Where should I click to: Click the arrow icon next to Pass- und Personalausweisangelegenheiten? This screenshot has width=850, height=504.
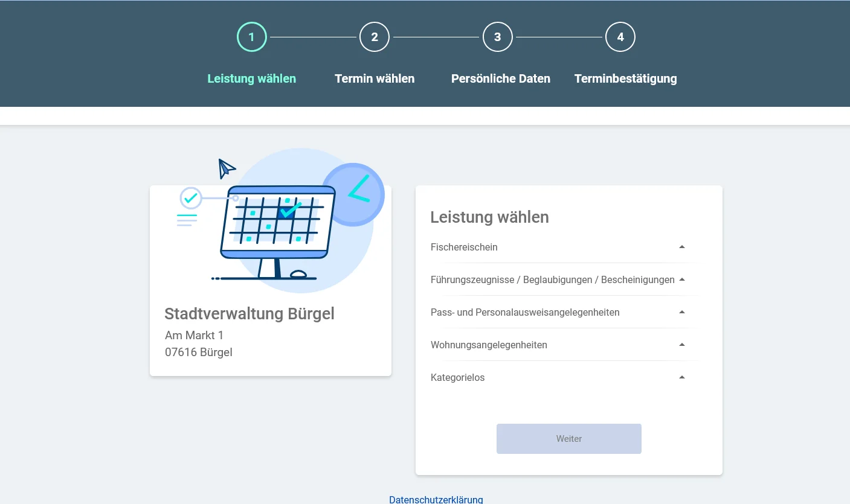pos(682,312)
